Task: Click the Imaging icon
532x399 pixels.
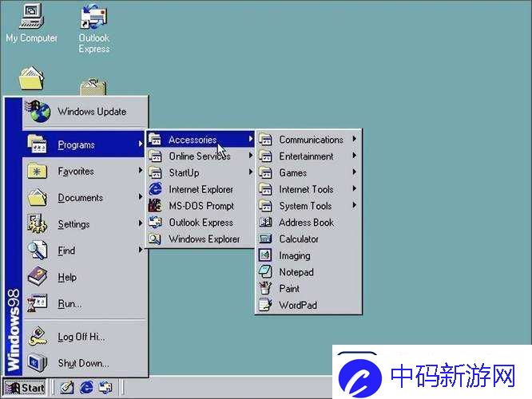Action: (265, 255)
